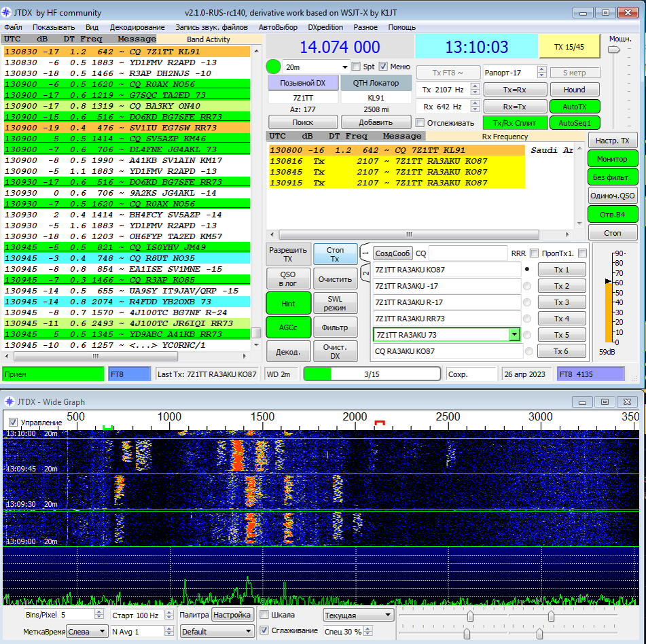Open the 20m band dropdown
Screen dimensions: 646x644
[x=345, y=67]
